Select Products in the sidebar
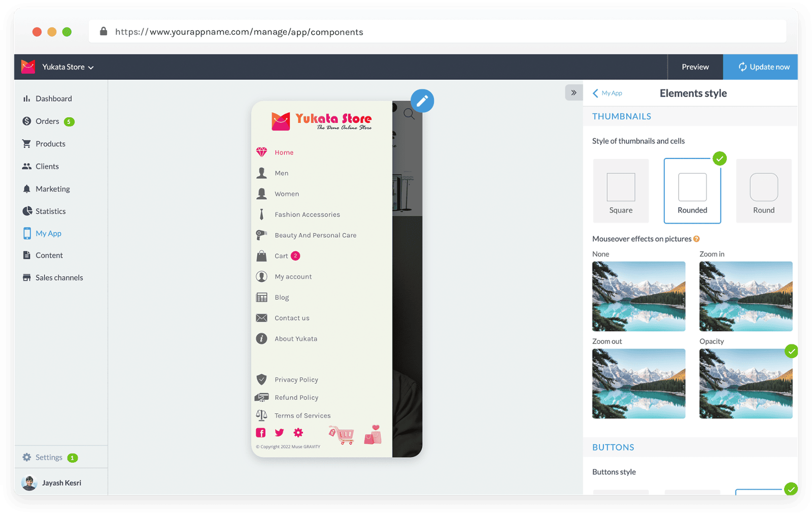 pyautogui.click(x=50, y=143)
